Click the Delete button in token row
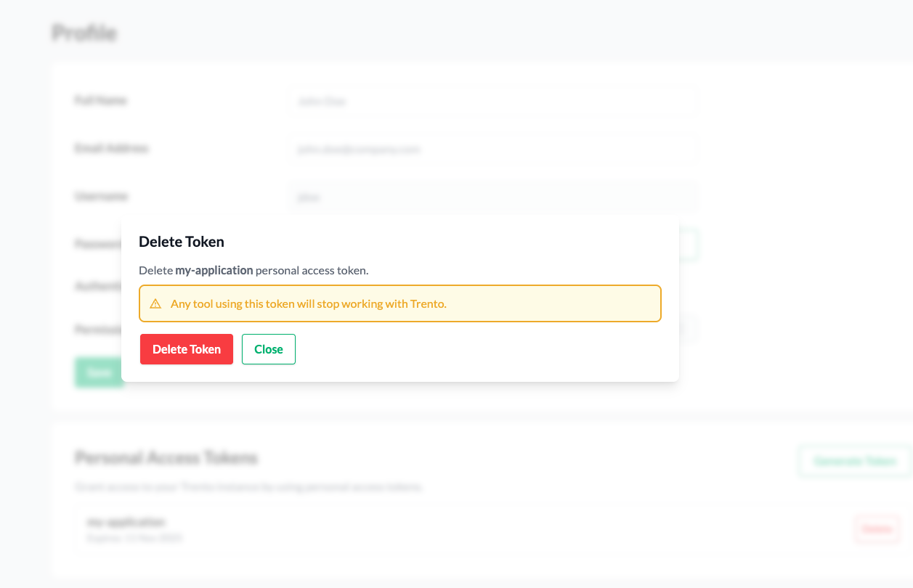The width and height of the screenshot is (913, 588). 877,529
